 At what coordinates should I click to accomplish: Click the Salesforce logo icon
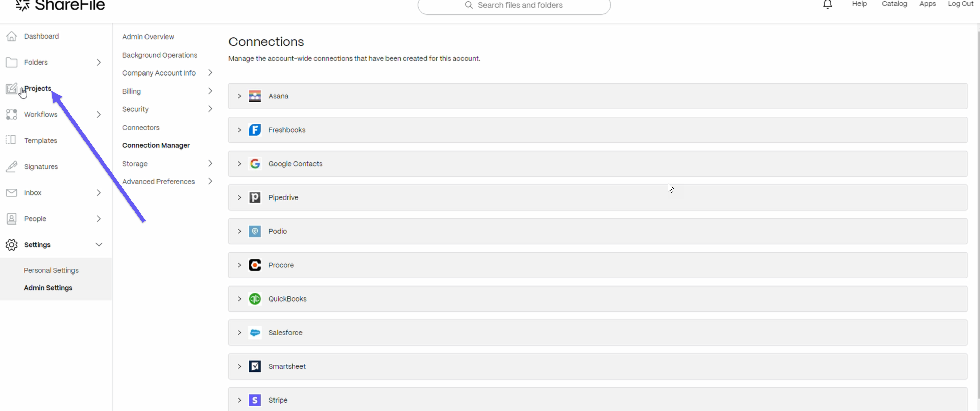[x=255, y=333]
